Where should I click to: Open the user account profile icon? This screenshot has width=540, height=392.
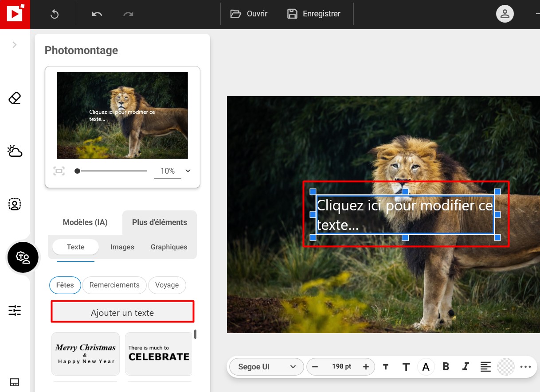505,14
